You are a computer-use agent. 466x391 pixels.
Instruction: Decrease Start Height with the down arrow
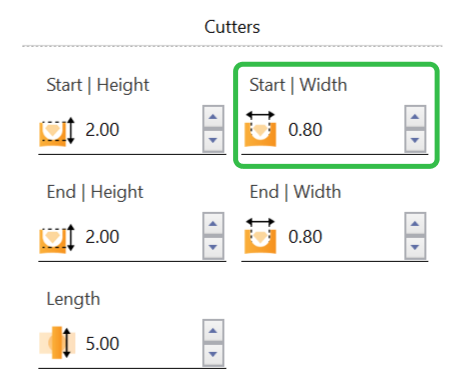(x=213, y=141)
